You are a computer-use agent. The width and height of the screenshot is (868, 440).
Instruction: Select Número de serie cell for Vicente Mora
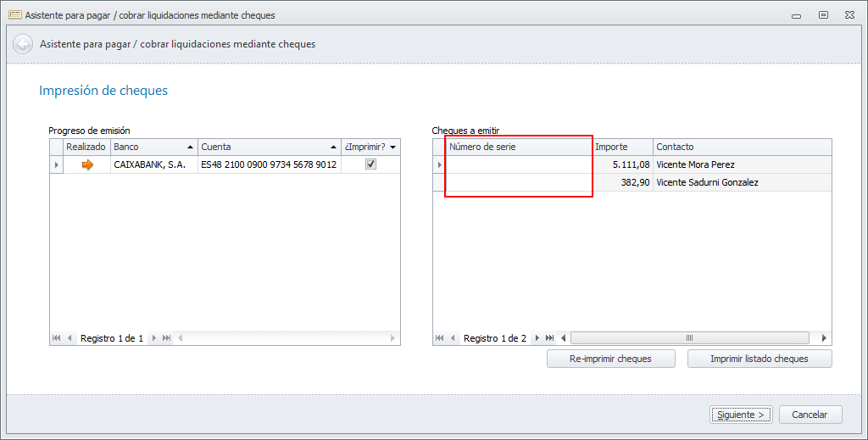click(519, 164)
